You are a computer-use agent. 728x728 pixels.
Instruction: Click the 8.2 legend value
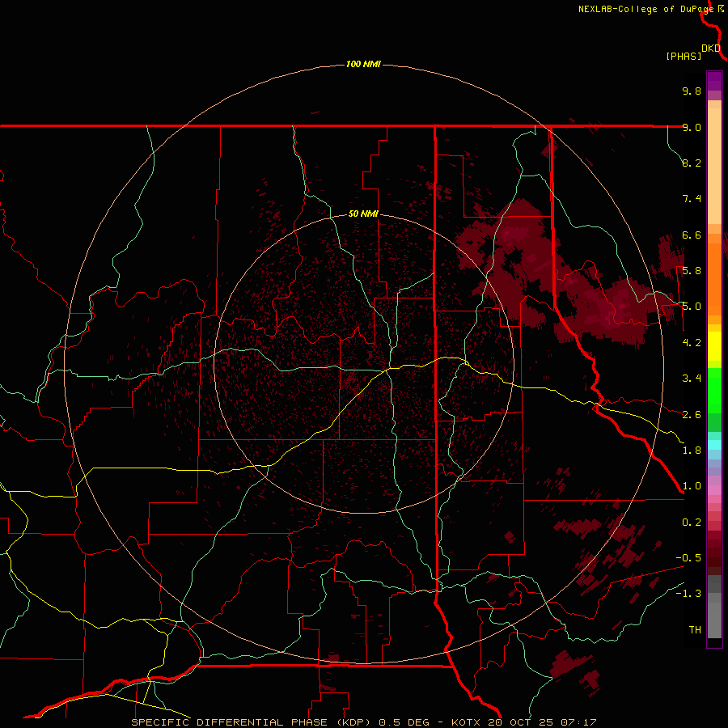click(692, 163)
